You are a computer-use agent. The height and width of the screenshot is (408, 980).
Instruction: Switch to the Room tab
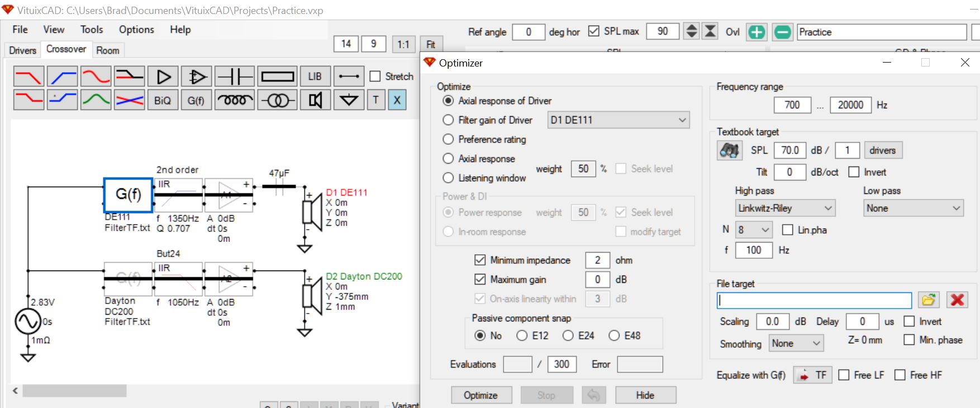[108, 50]
